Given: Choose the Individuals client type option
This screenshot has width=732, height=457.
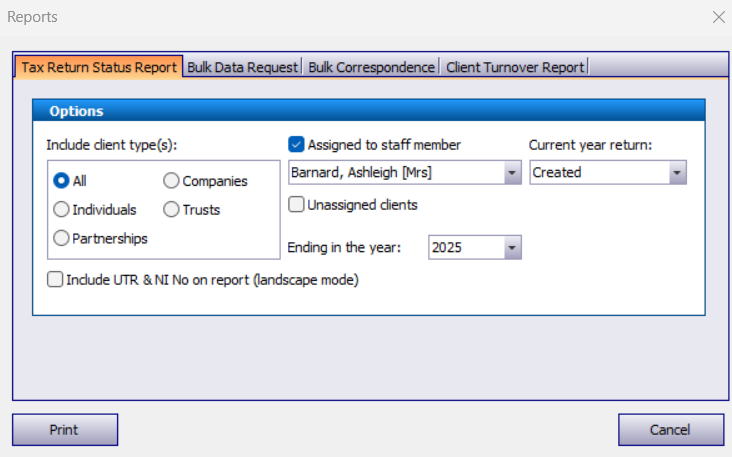Looking at the screenshot, I should (61, 210).
